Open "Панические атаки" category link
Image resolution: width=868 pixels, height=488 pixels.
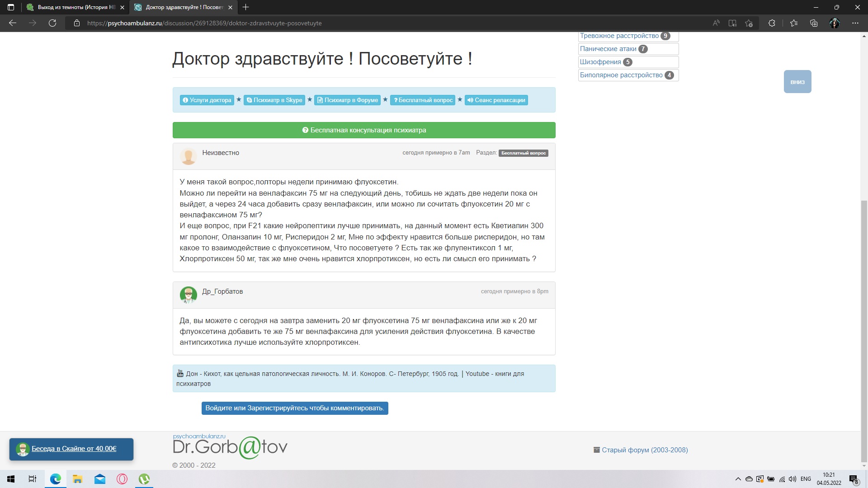[x=608, y=49]
